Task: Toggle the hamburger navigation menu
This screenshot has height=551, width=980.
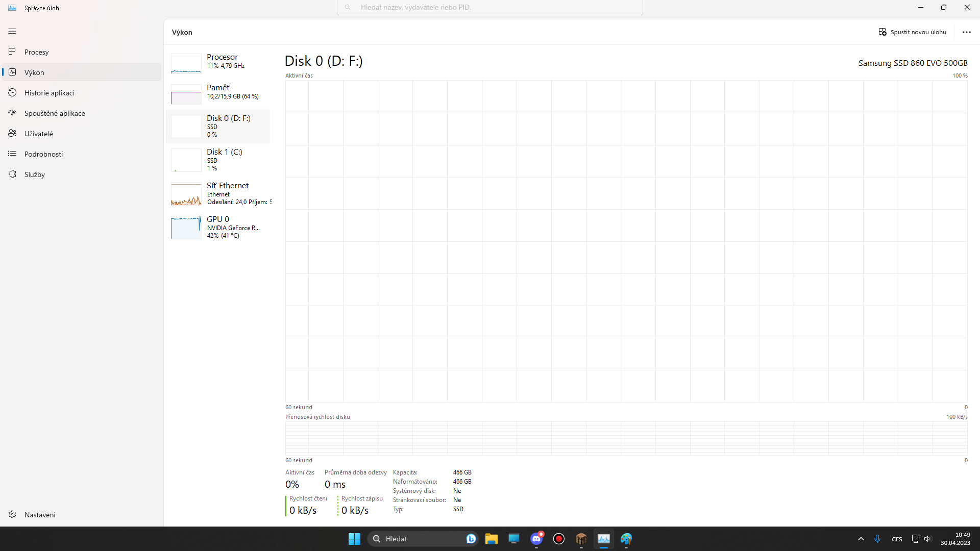Action: coord(12,31)
